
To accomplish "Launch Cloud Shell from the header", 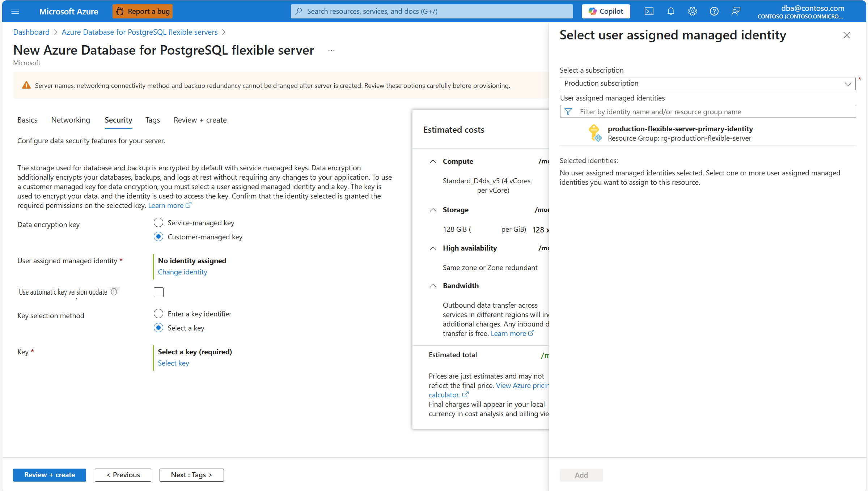I will pyautogui.click(x=649, y=11).
